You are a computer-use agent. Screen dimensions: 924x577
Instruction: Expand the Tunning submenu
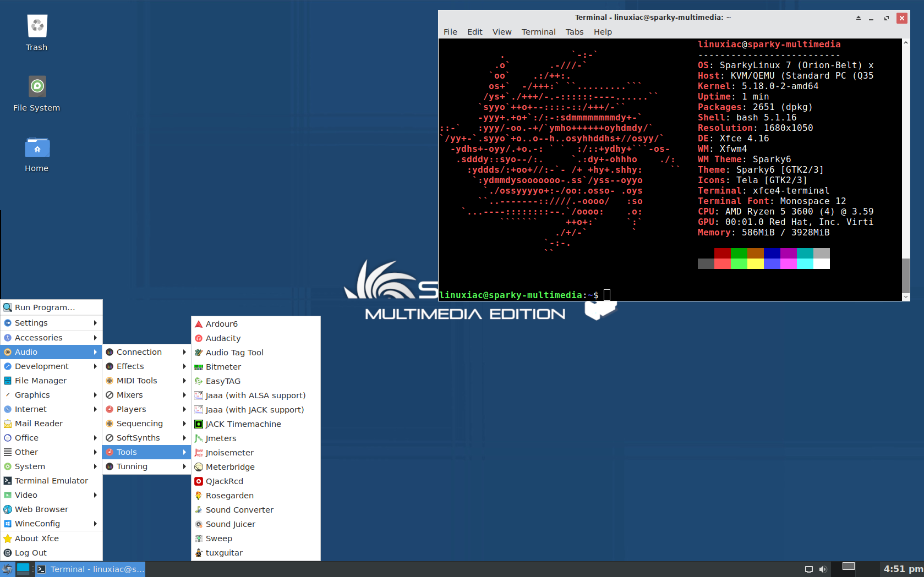pyautogui.click(x=146, y=466)
